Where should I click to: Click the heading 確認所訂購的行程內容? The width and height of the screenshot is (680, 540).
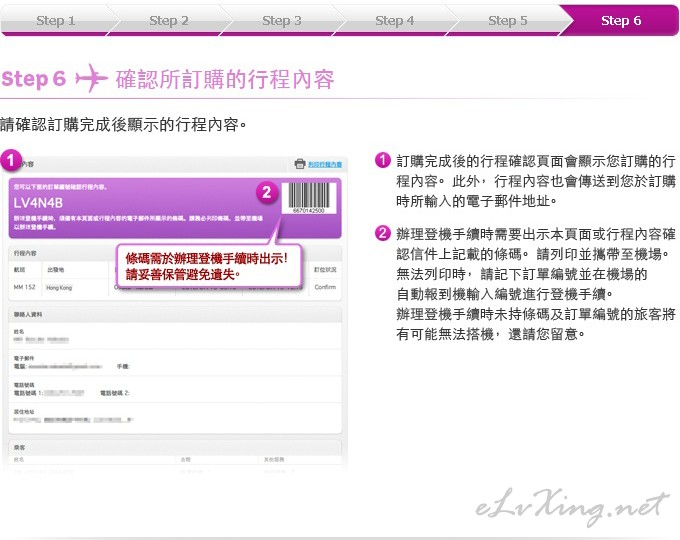click(x=225, y=79)
